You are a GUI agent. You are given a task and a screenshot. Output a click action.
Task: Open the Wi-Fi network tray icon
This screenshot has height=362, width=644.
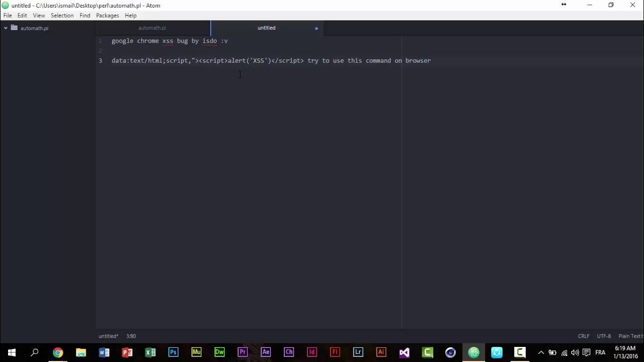coord(564,352)
